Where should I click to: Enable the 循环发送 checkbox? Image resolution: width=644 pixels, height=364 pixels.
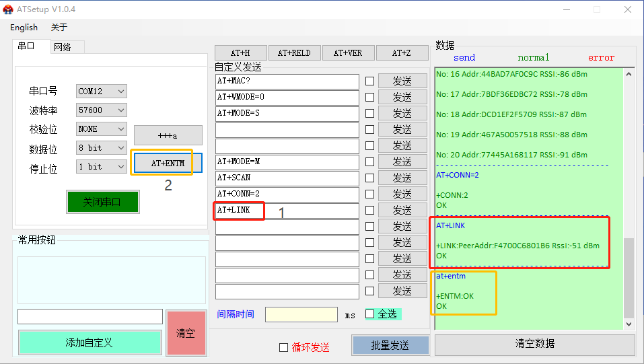[x=283, y=347]
